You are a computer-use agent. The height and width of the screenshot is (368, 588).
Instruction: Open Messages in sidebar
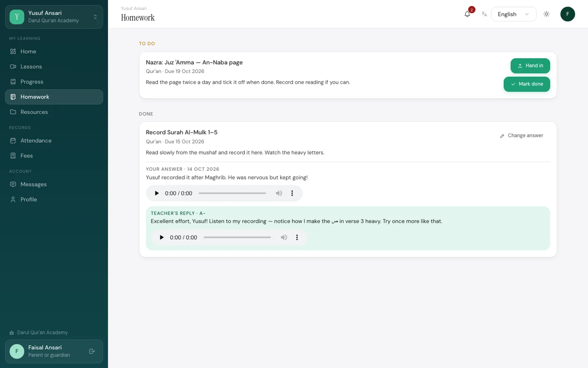pos(54,184)
